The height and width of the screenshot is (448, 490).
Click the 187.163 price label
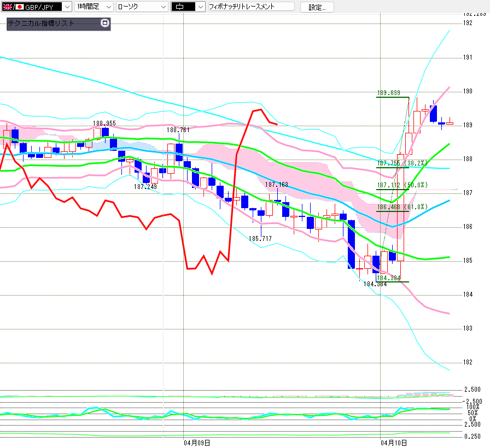coord(277,185)
